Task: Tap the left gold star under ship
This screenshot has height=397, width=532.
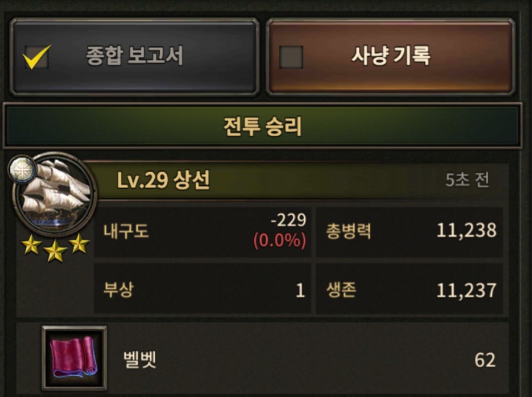Action: point(31,245)
